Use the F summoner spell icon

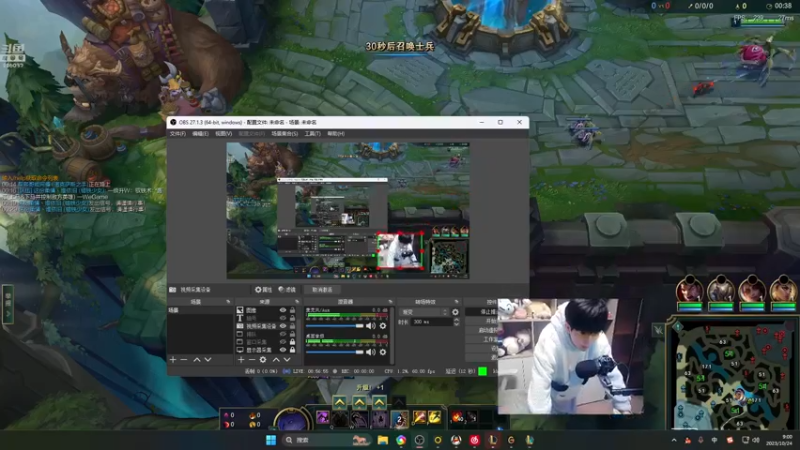click(435, 418)
